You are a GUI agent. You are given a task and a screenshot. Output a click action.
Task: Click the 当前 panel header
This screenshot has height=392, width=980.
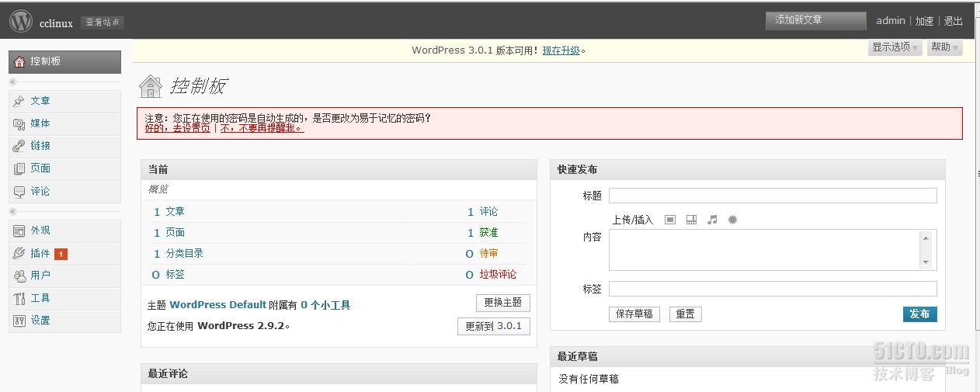tap(339, 169)
